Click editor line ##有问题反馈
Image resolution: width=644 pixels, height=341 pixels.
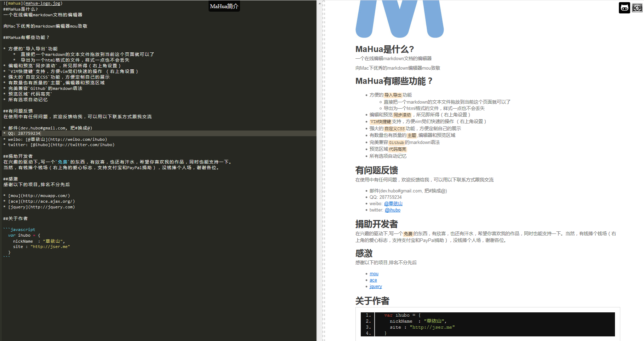click(18, 111)
